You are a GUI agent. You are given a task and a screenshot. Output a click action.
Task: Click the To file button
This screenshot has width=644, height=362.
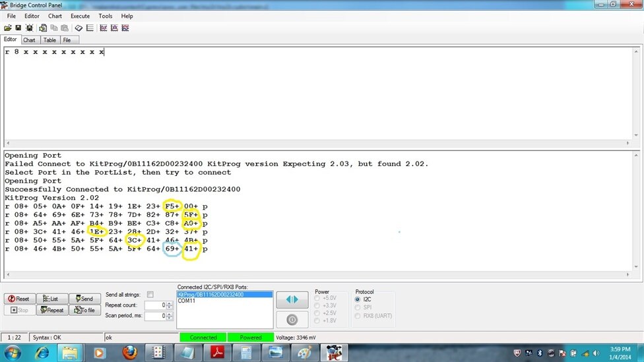[x=84, y=310]
